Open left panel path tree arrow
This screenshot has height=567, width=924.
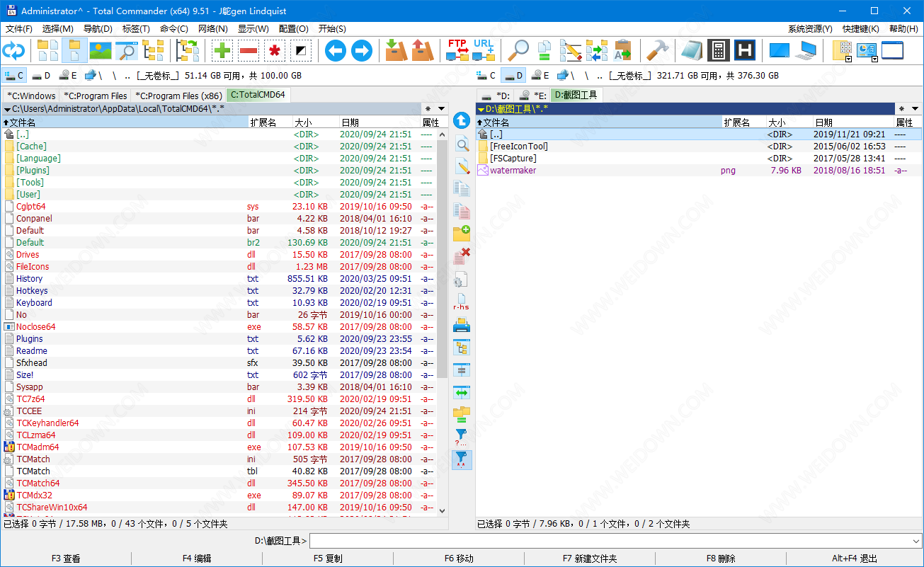click(7, 109)
